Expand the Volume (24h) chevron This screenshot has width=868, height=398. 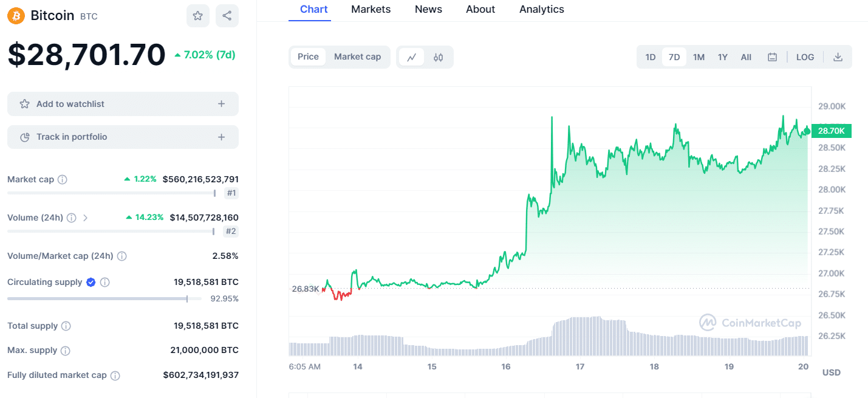[85, 218]
